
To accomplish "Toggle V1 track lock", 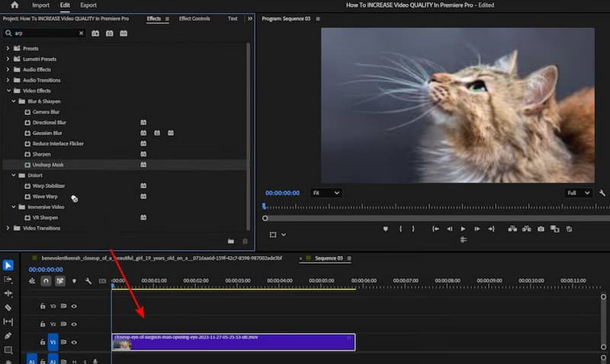I will pyautogui.click(x=43, y=342).
